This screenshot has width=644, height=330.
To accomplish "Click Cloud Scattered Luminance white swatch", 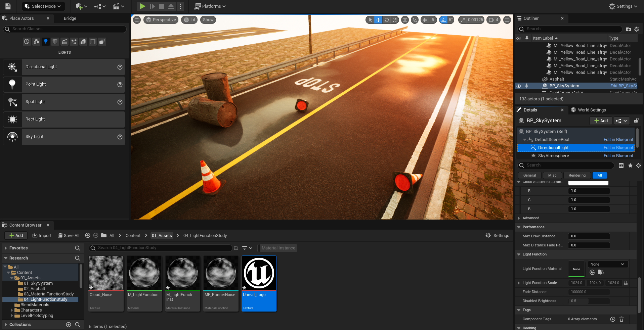I will [588, 183].
